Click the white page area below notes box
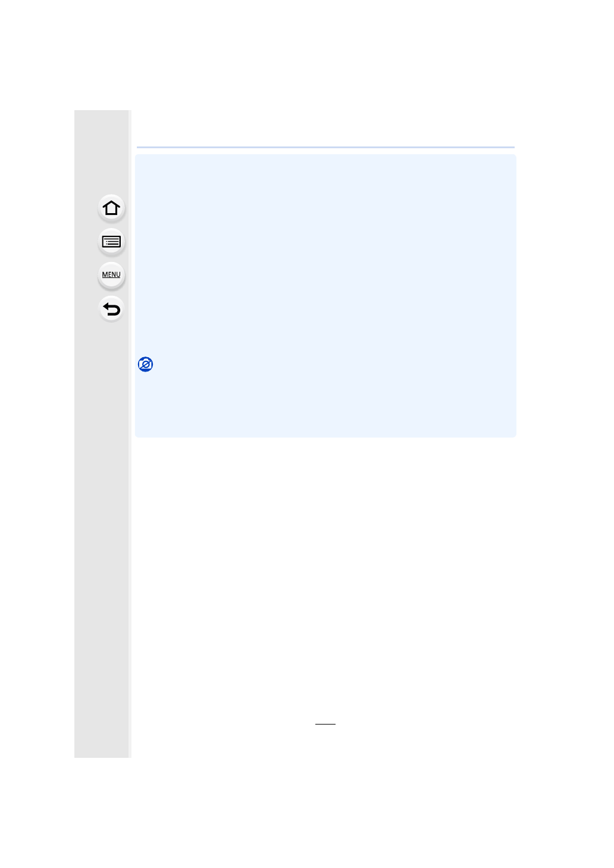The image size is (614, 868). pos(325,577)
